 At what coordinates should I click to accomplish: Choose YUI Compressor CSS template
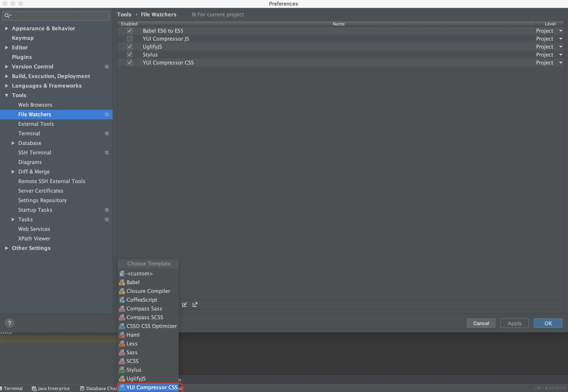152,387
